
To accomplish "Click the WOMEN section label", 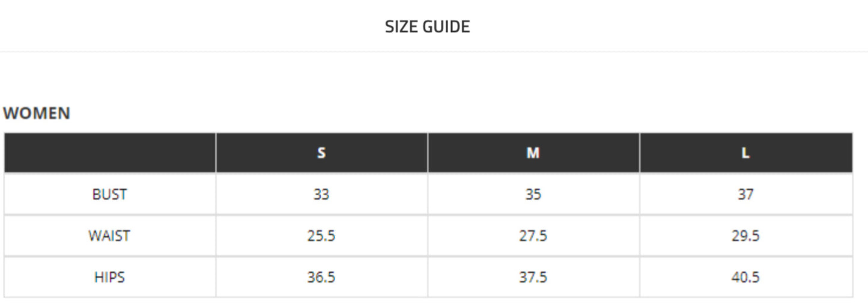I will click(x=37, y=113).
